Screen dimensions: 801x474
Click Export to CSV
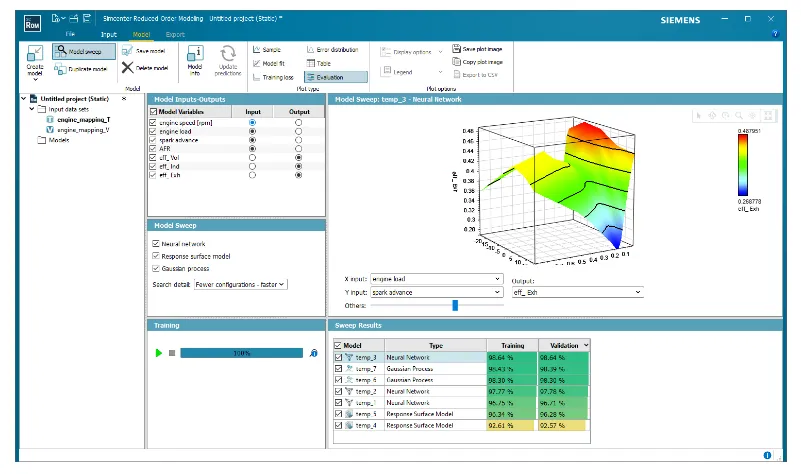tap(475, 75)
